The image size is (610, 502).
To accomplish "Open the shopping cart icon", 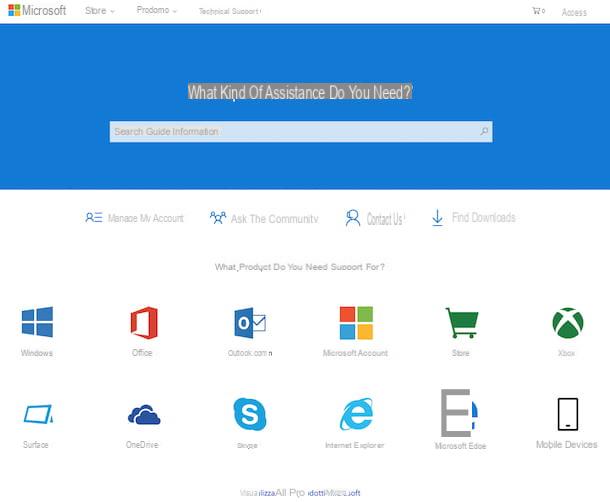I will tap(538, 11).
